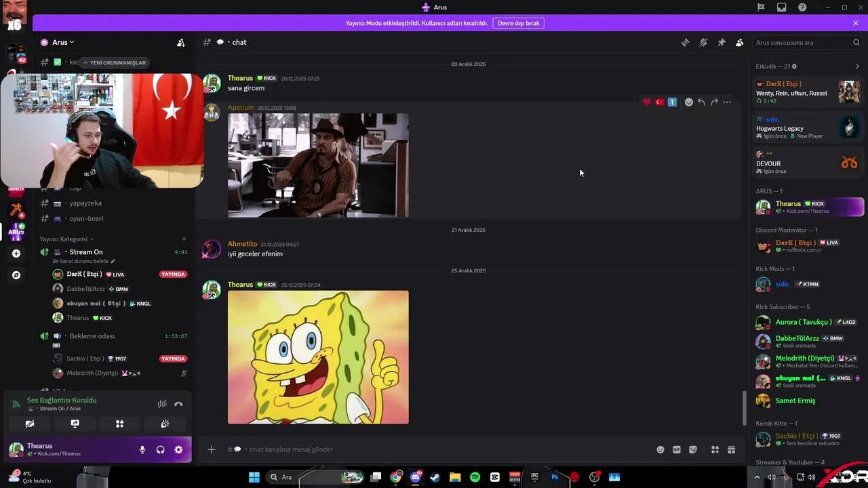Screen dimensions: 868x488
Task: Turn on camera in voice panel
Action: (30, 424)
